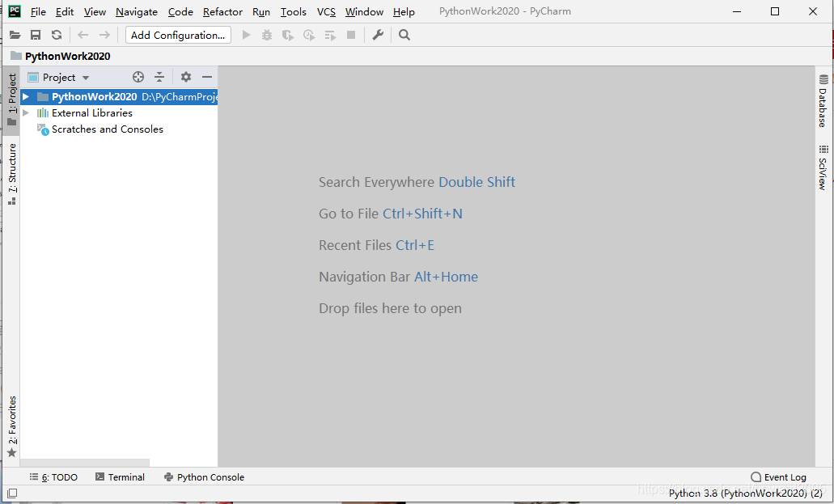This screenshot has height=504, width=834.
Task: Open the 2: Favorites side tab
Action: (x=11, y=426)
